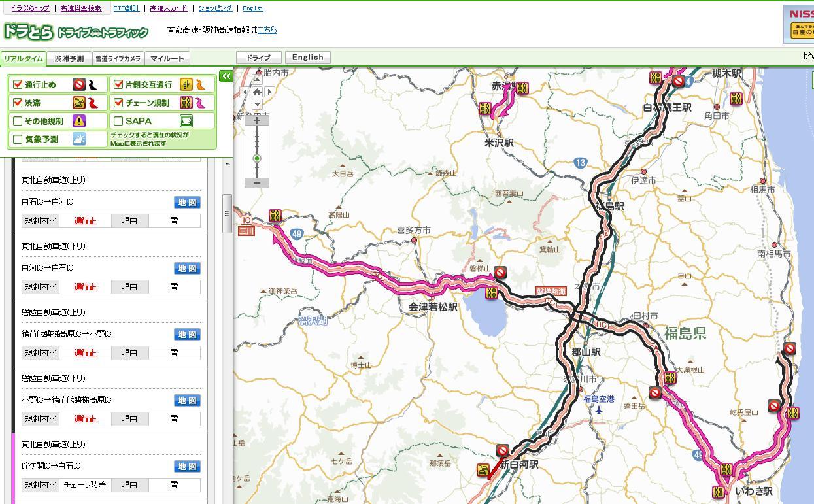Pan the map up with arrow
The image size is (814, 504).
point(257,80)
